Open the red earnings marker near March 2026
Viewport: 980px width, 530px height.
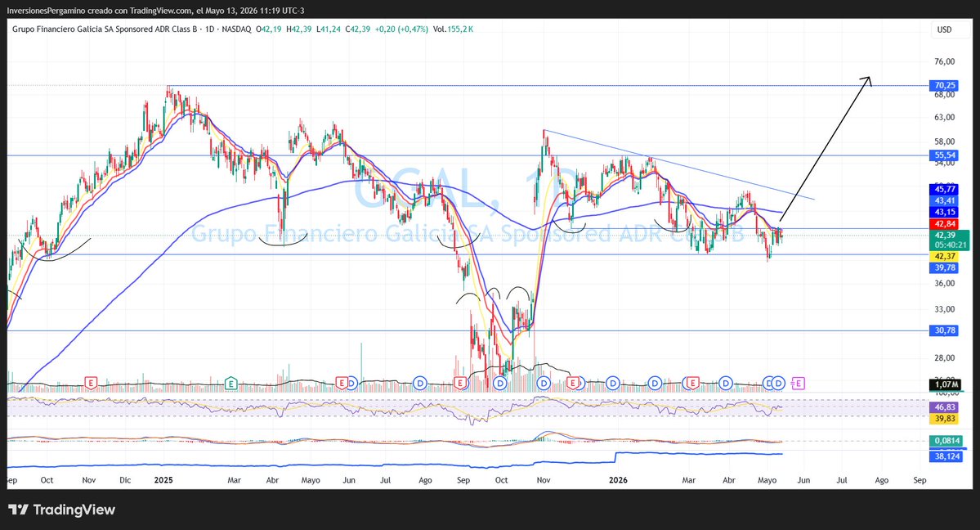692,383
